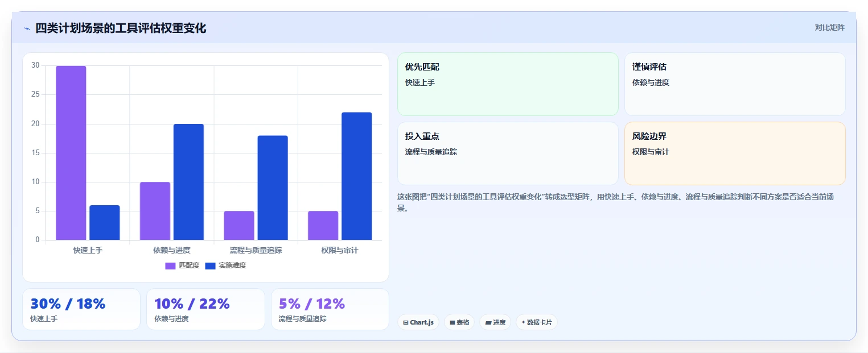Select the purple 匹配度 bar for 权限与审计
Screen dimensions: 868x353
point(323,225)
